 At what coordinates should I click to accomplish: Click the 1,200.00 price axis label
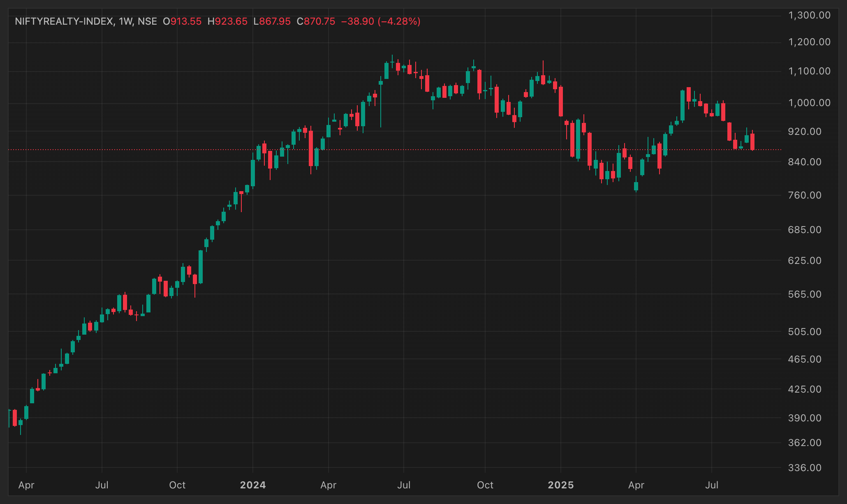click(809, 42)
